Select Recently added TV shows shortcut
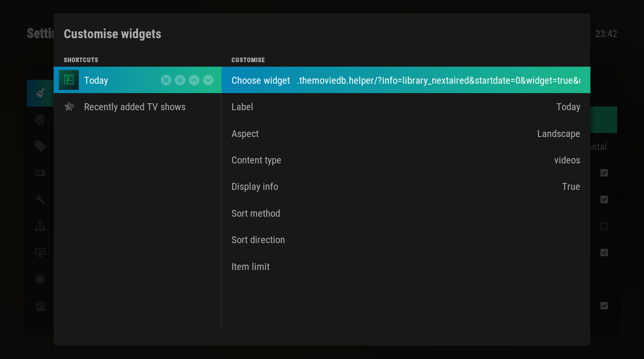The width and height of the screenshot is (644, 359). tap(137, 107)
